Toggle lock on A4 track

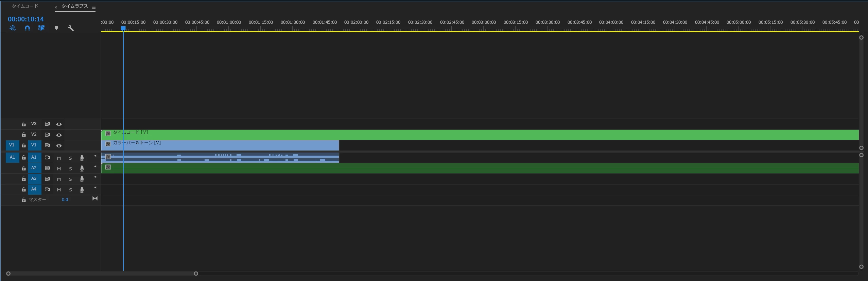pos(24,189)
